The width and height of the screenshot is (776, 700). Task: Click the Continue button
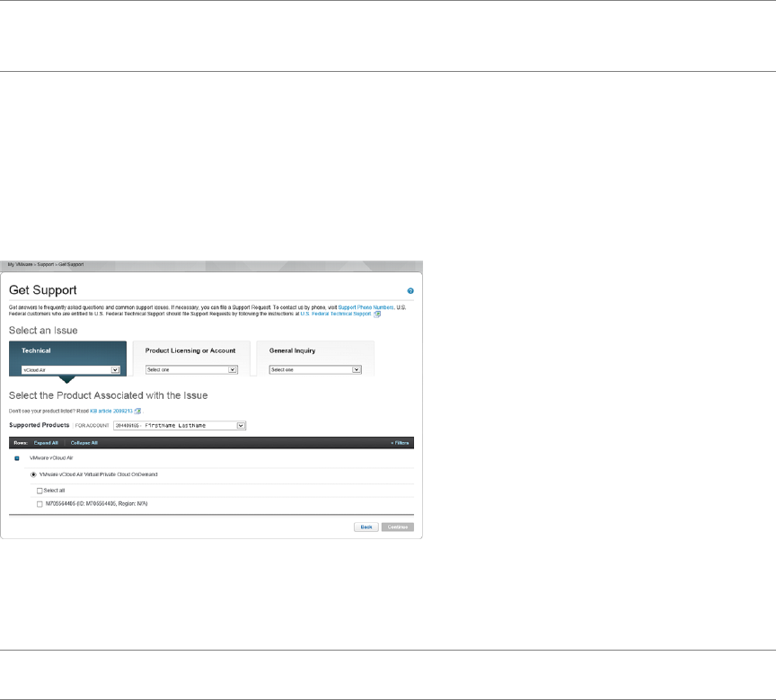click(397, 527)
